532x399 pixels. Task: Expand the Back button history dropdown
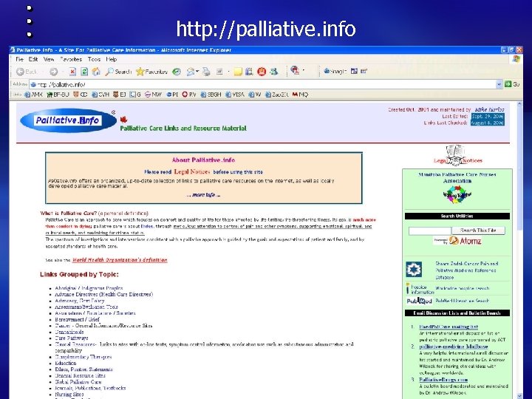click(43, 72)
